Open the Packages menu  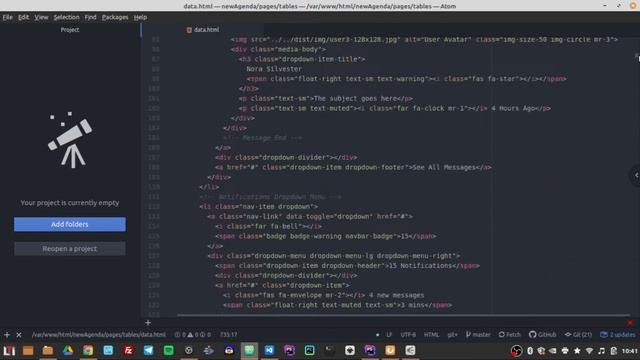[x=115, y=17]
